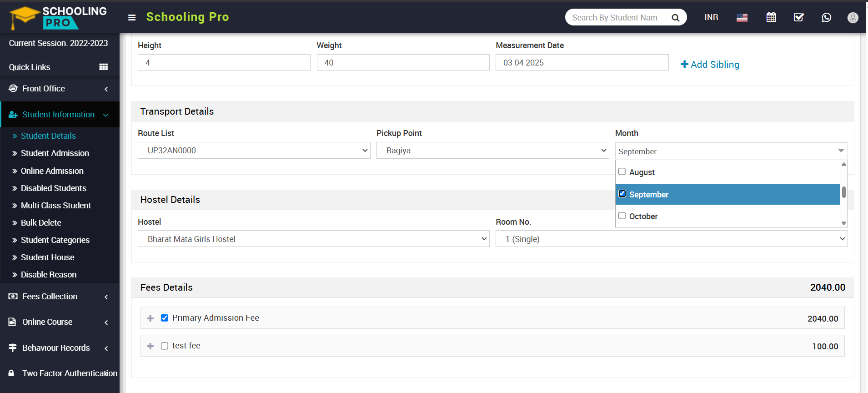Click the Two Factor Authentication lock icon
Image resolution: width=868 pixels, height=393 pixels.
tap(11, 373)
